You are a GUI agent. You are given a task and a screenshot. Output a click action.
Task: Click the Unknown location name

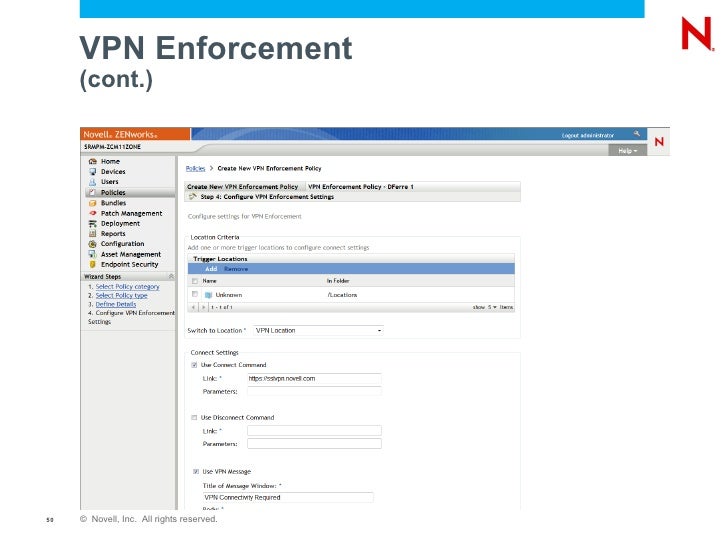(x=228, y=295)
